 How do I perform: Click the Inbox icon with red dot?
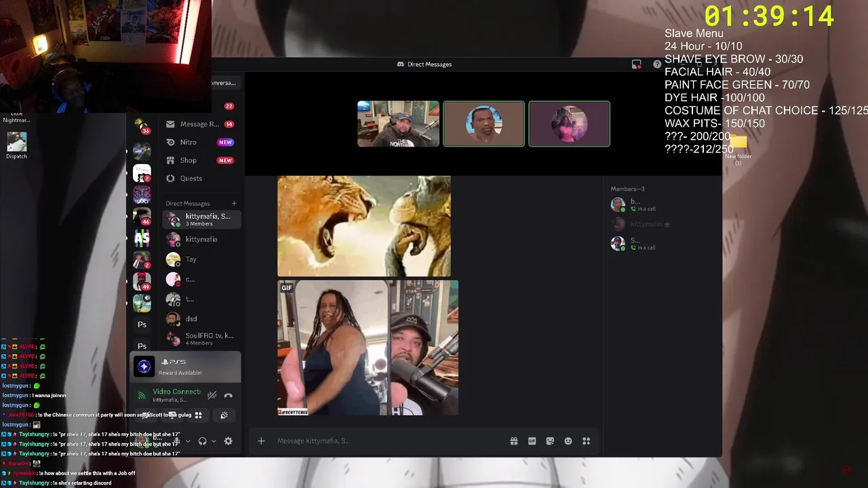tap(636, 64)
